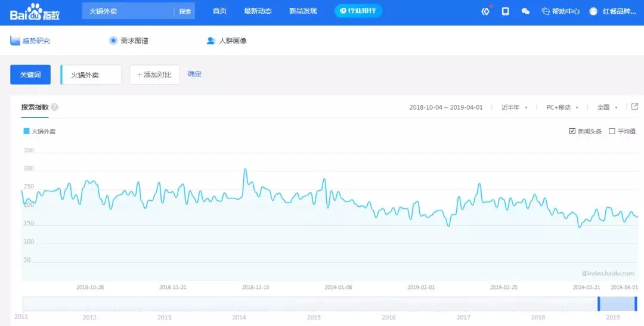644x326 pixels.
Task: Click the 探索 search button
Action: click(x=185, y=11)
